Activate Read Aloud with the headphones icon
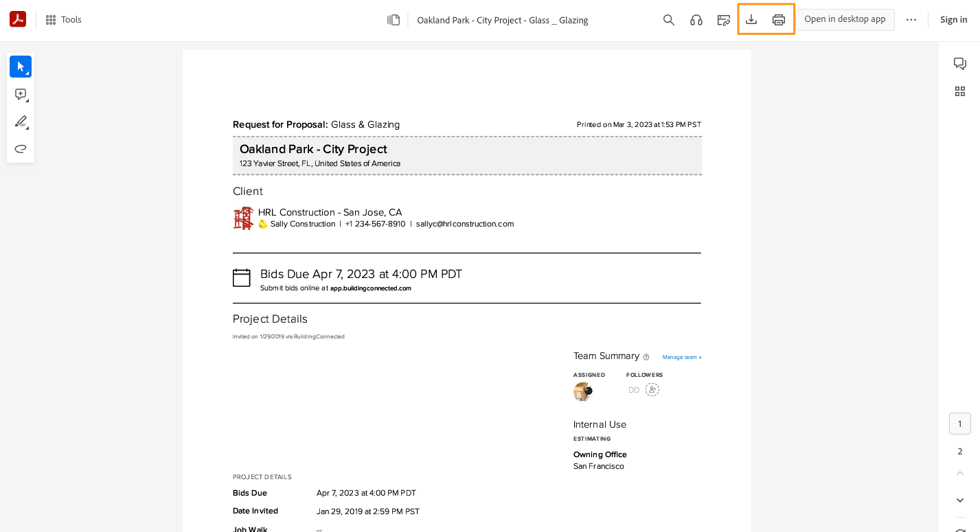This screenshot has height=532, width=980. coord(696,20)
